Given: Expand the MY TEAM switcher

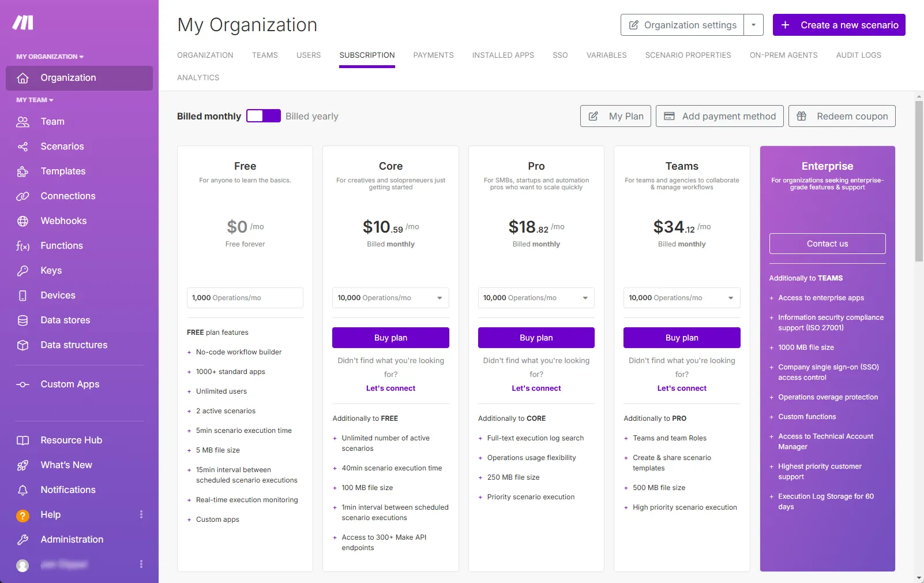Looking at the screenshot, I should point(35,100).
